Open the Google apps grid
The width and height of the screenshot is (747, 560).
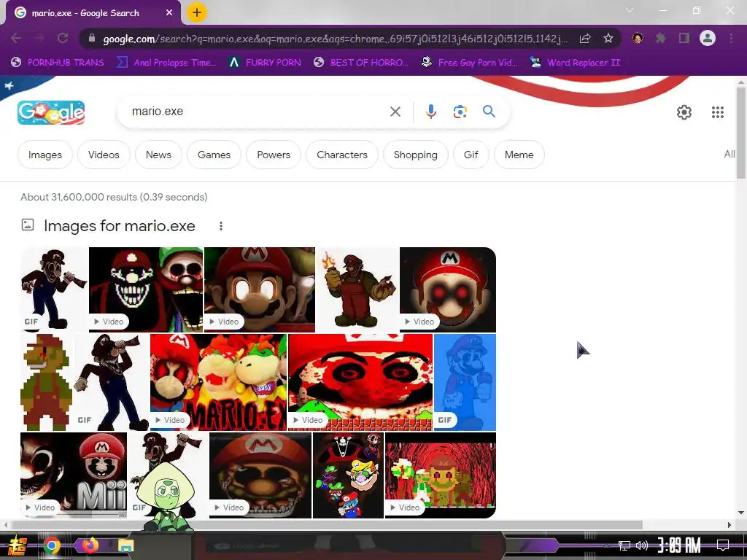pos(718,112)
